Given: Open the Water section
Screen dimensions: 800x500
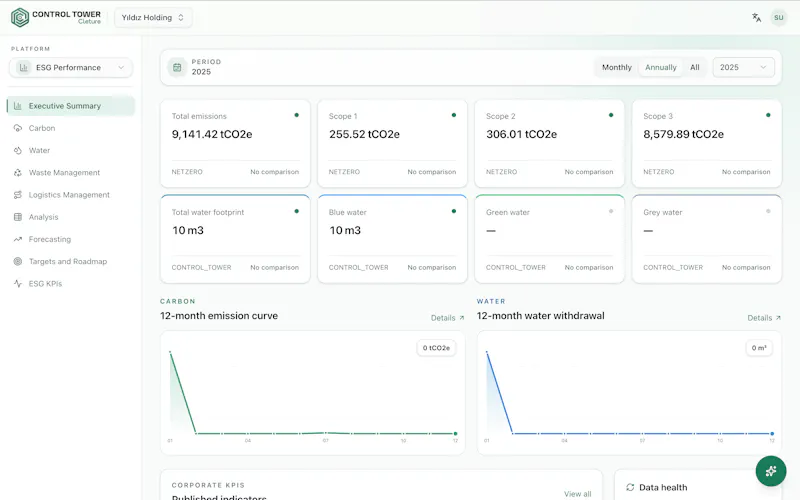Looking at the screenshot, I should 71,151.
